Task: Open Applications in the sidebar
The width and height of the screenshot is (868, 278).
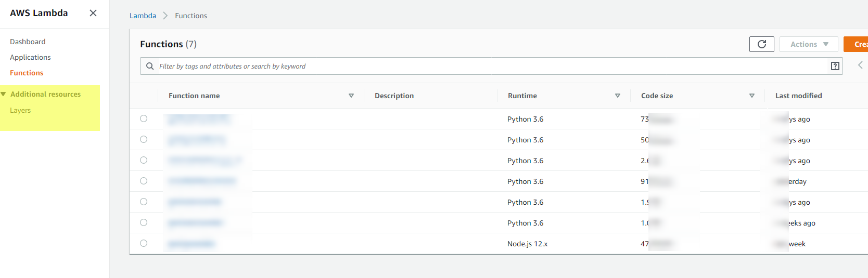Action: click(x=30, y=57)
